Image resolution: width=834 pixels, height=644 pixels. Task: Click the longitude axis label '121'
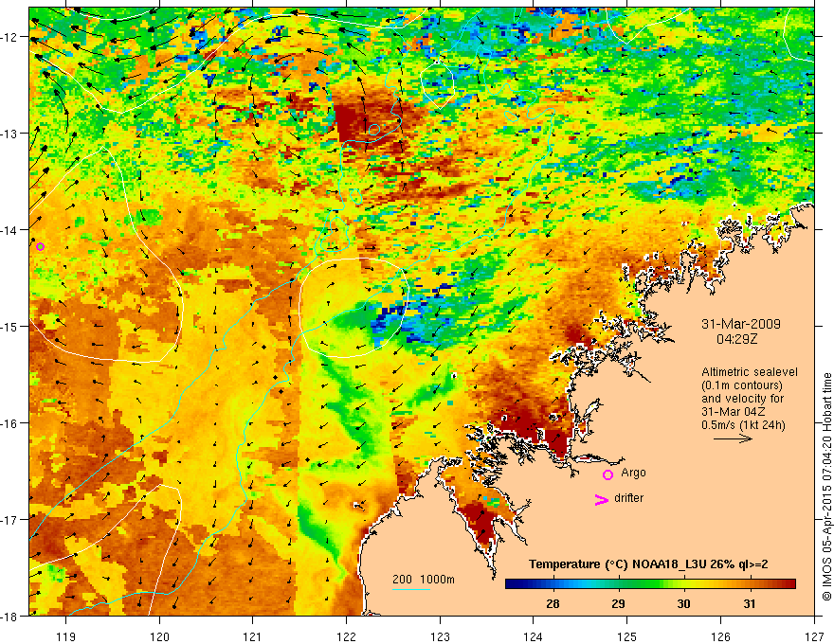253,636
